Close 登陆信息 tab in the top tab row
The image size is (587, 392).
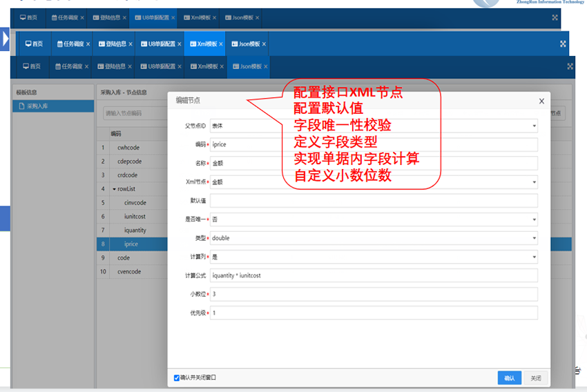[x=124, y=17]
